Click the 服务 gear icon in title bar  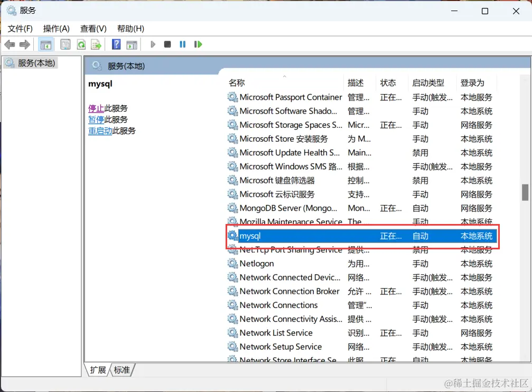12,11
